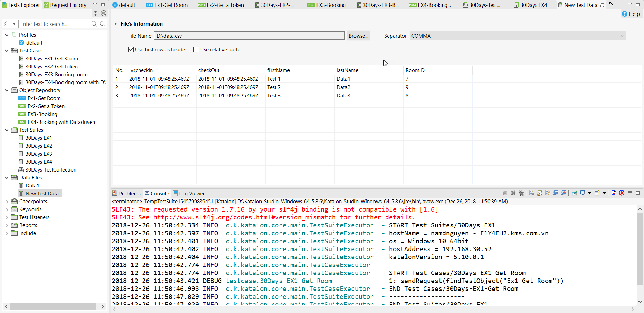Click the link-with-editor target icon
This screenshot has width=644, height=313.
103,13
